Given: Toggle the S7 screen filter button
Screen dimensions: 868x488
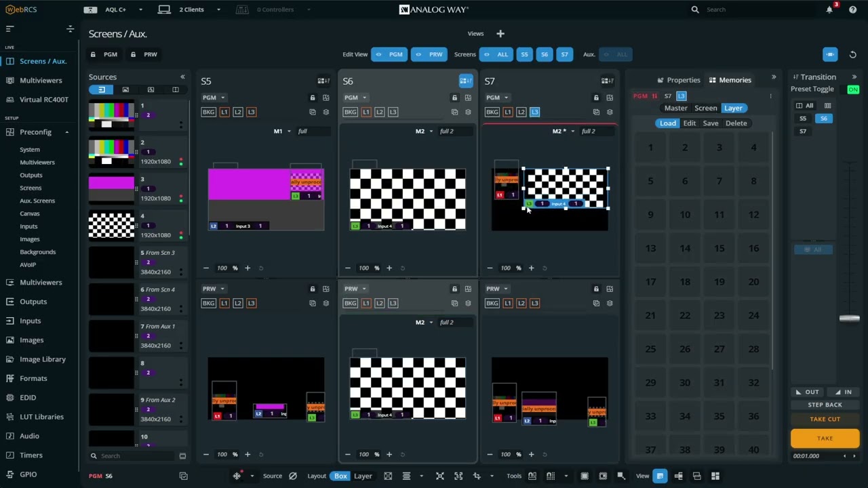Looking at the screenshot, I should pos(564,54).
